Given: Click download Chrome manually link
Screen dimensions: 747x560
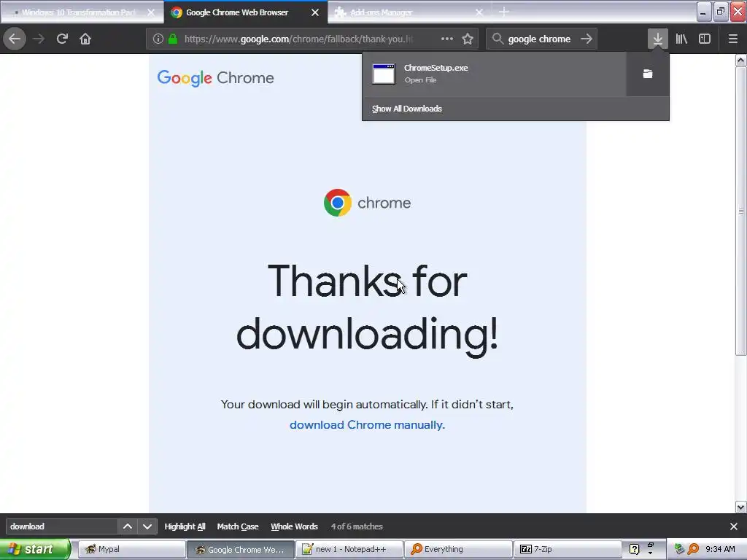Looking at the screenshot, I should point(368,425).
